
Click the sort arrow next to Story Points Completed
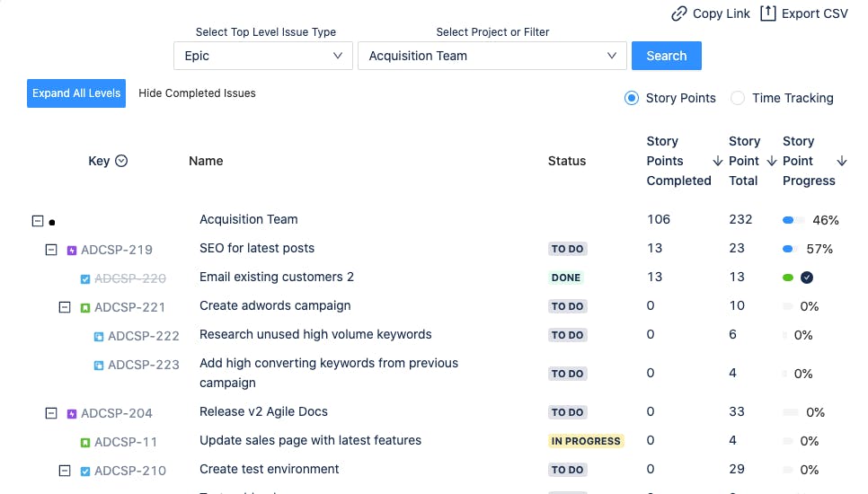click(x=717, y=161)
